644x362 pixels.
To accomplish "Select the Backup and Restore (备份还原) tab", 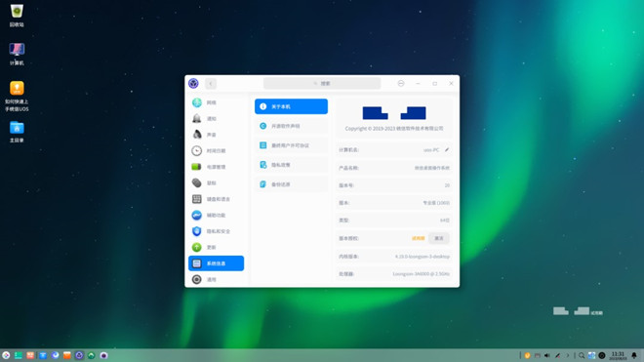I will point(291,184).
